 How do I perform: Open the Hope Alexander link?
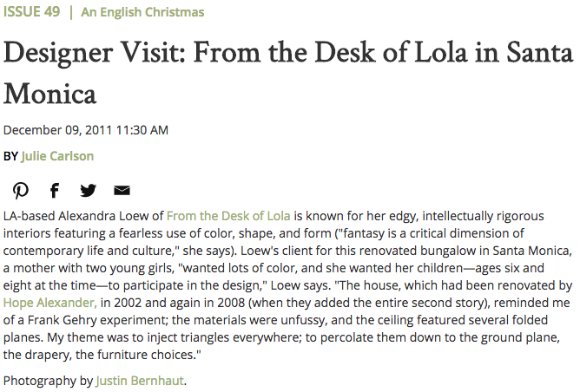click(49, 303)
